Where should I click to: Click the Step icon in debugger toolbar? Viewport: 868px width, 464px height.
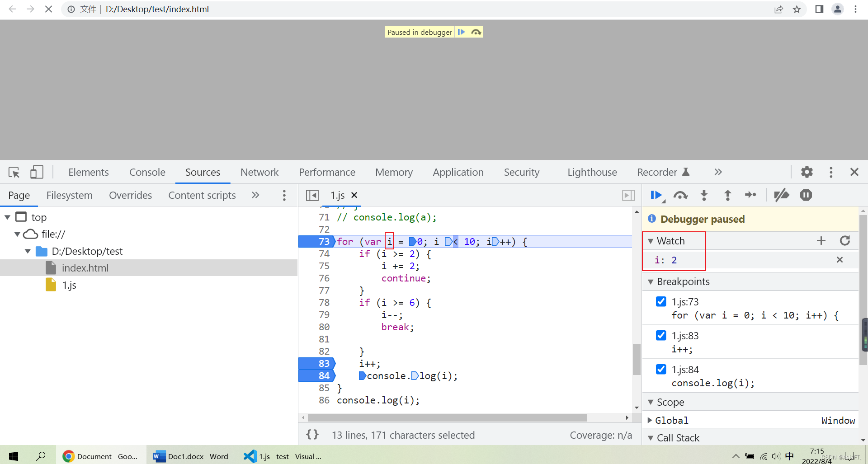[750, 195]
